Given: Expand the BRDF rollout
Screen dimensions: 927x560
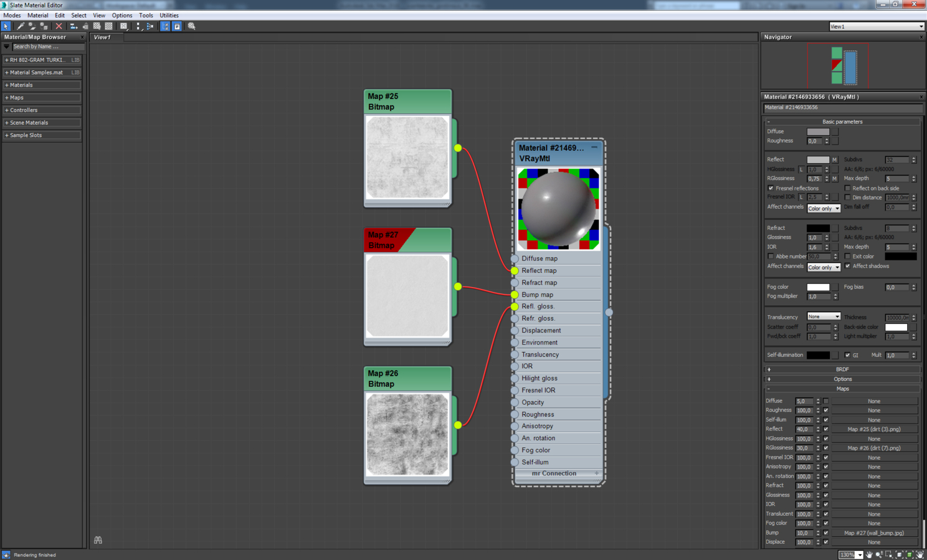Looking at the screenshot, I should 842,369.
